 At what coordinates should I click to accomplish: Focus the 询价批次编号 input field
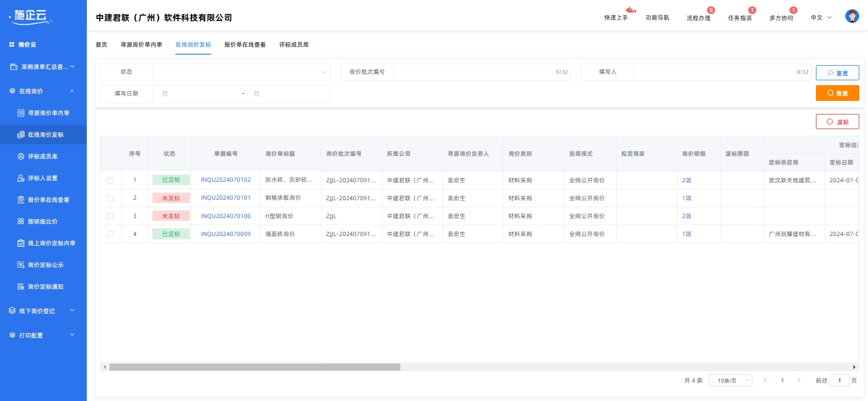point(472,72)
